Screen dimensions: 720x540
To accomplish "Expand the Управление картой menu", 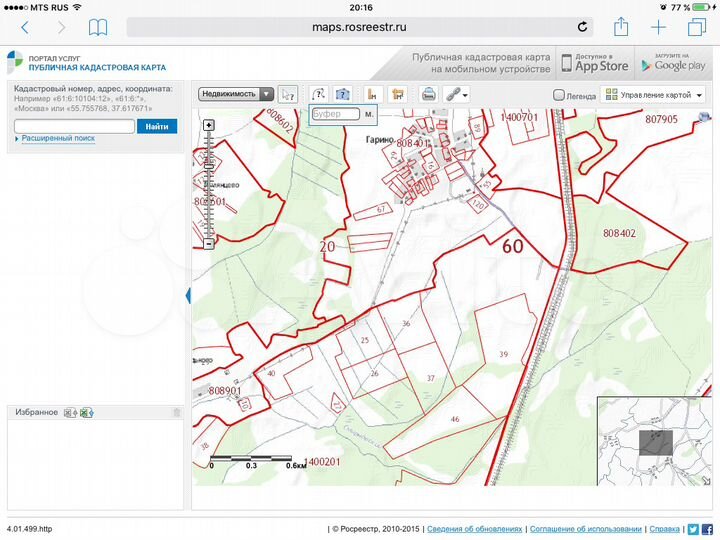I will [654, 95].
